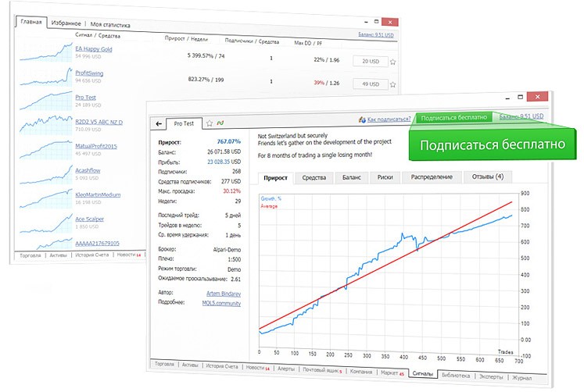This screenshot has width=584, height=392.
Task: Click the 20 USD subscribe button
Action: pos(371,62)
